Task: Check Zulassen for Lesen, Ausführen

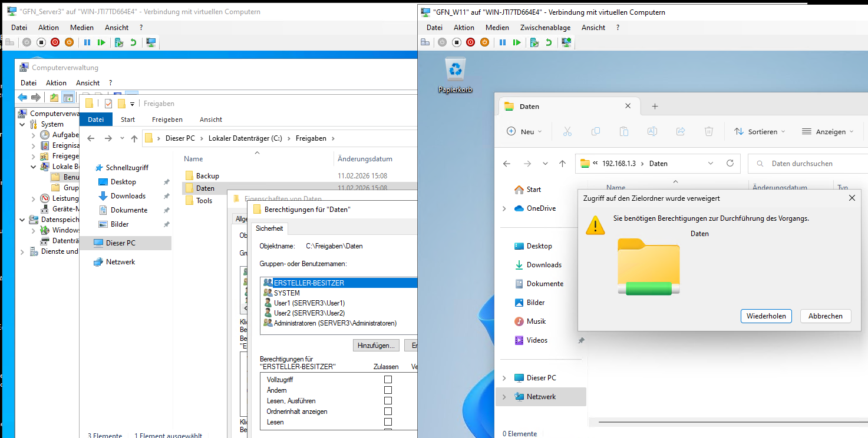Action: [388, 401]
